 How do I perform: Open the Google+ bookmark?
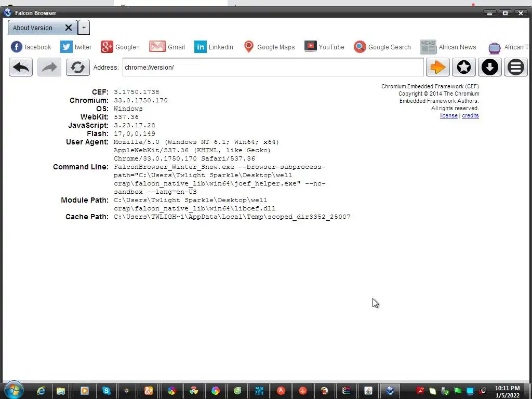[x=120, y=47]
